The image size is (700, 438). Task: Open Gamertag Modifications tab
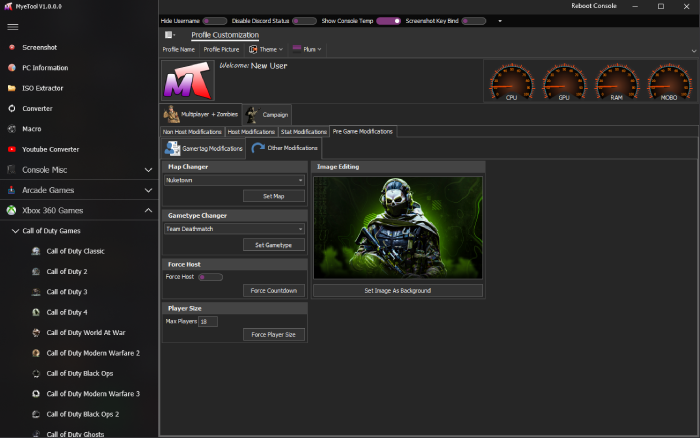click(x=203, y=148)
